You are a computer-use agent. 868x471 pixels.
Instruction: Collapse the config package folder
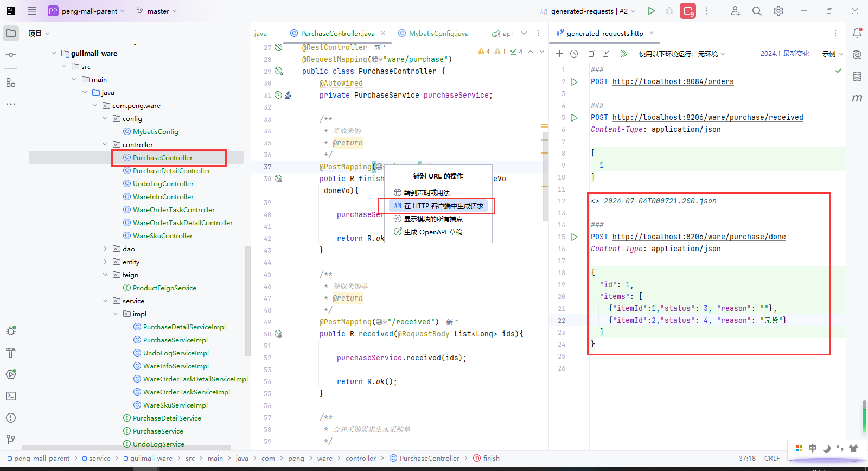(x=105, y=118)
